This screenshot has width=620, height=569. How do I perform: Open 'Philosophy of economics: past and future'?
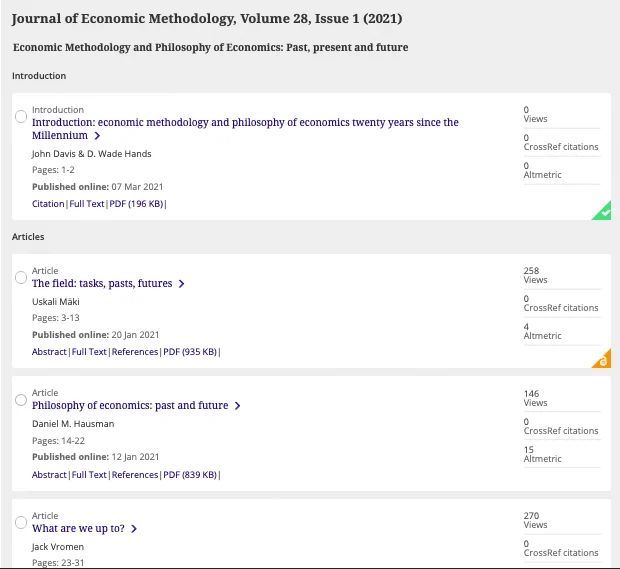[130, 405]
